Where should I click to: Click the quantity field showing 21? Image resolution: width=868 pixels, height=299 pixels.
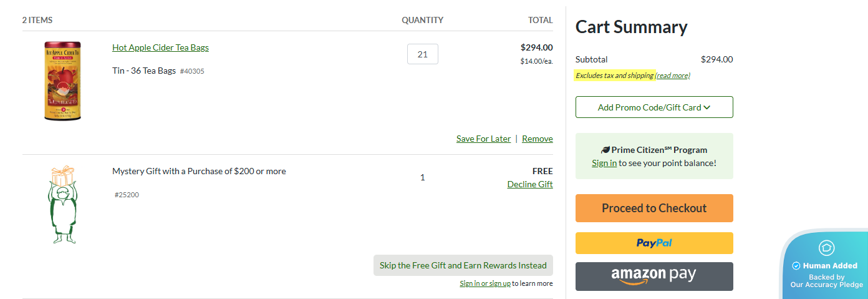point(422,54)
